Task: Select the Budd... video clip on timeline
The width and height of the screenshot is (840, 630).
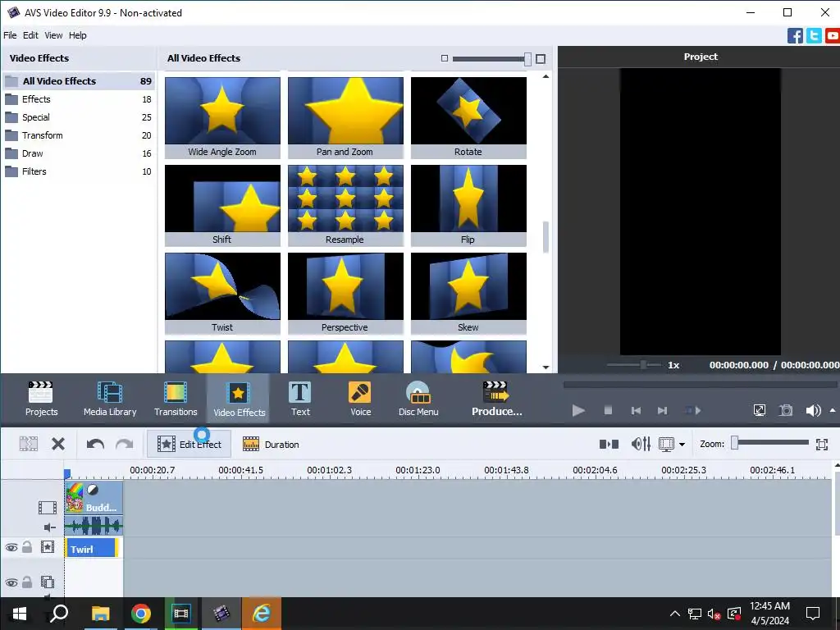Action: [x=94, y=497]
